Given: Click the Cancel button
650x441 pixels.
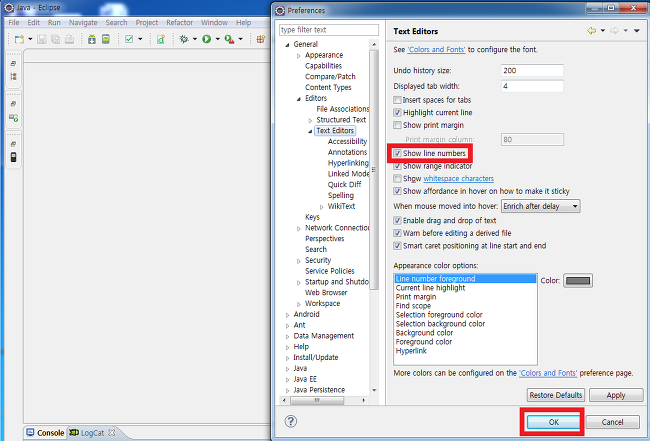Looking at the screenshot, I should tap(612, 422).
